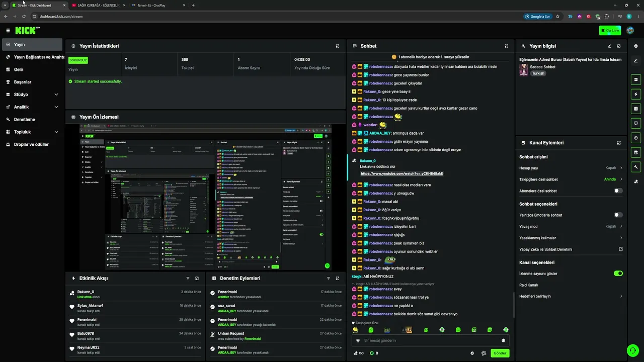Open the emoji picker in message box
The height and width of the screenshot is (362, 644).
point(503,340)
